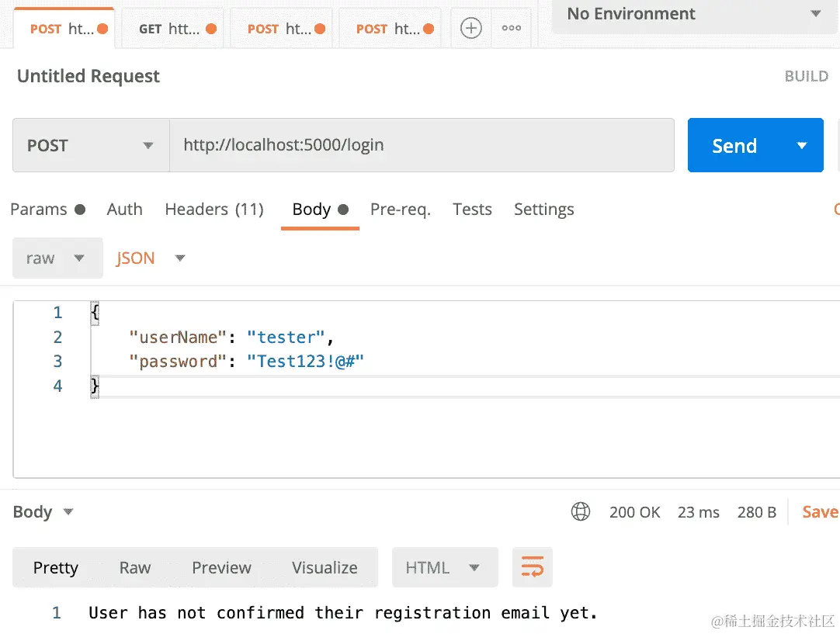Click the BUILD mode label

pyautogui.click(x=807, y=76)
